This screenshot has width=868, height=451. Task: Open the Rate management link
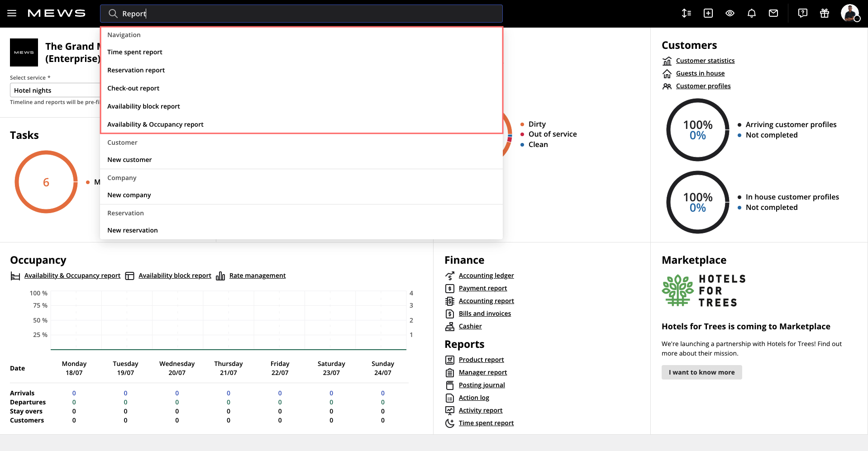point(257,275)
